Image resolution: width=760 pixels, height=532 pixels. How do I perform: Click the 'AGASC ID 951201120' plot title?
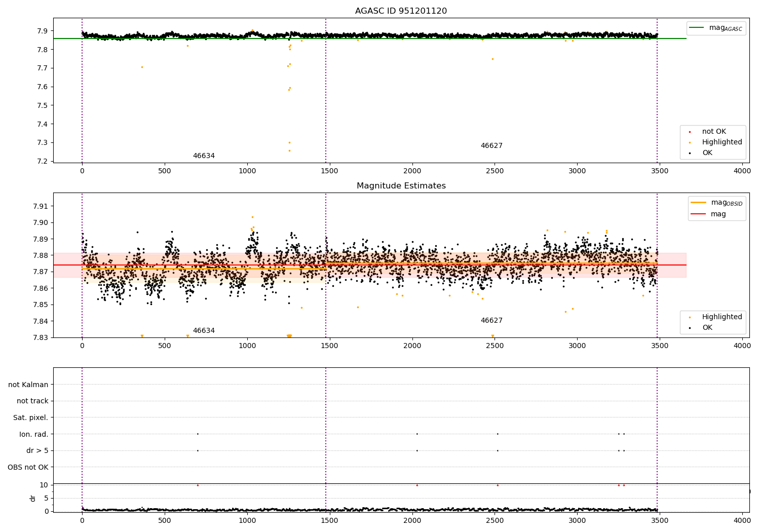click(x=401, y=11)
